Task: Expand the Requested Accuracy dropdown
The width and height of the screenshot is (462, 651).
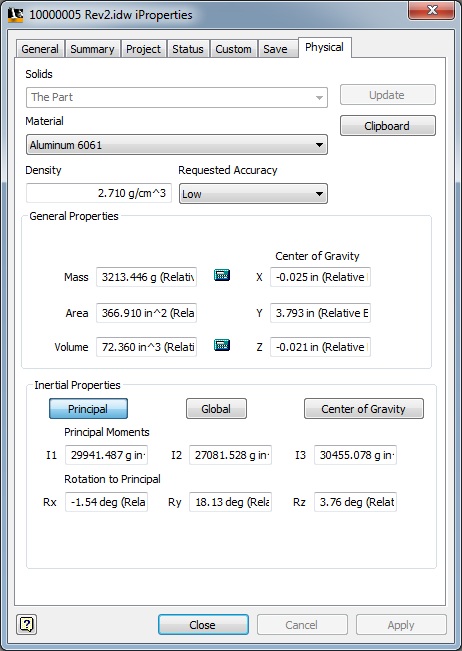Action: (x=253, y=194)
